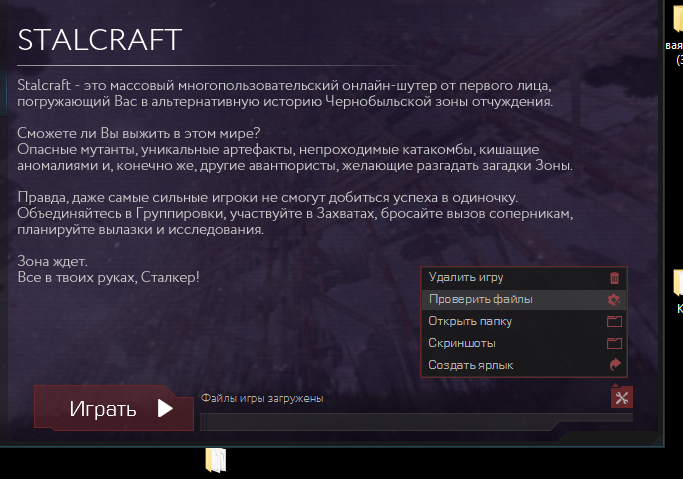This screenshot has width=683, height=479.
Task: Click the trash can icon beside Удалить игру
Action: pyautogui.click(x=614, y=278)
